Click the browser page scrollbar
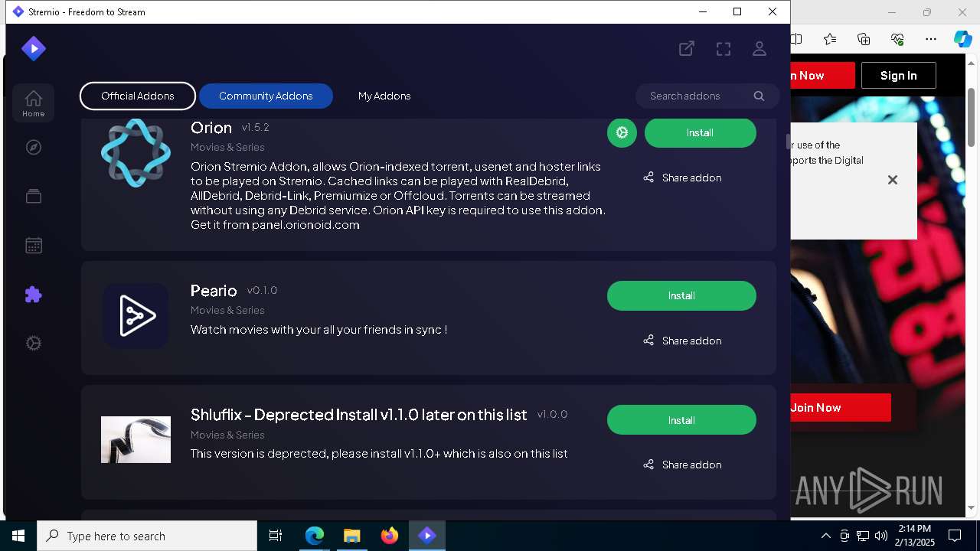This screenshot has height=551, width=980. pyautogui.click(x=972, y=117)
